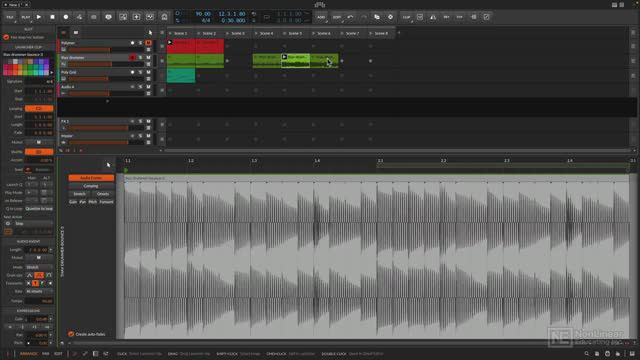Viewport: 640px width, 360px height.
Task: Click the Expressions Gain stepper arrows
Action: (51, 319)
